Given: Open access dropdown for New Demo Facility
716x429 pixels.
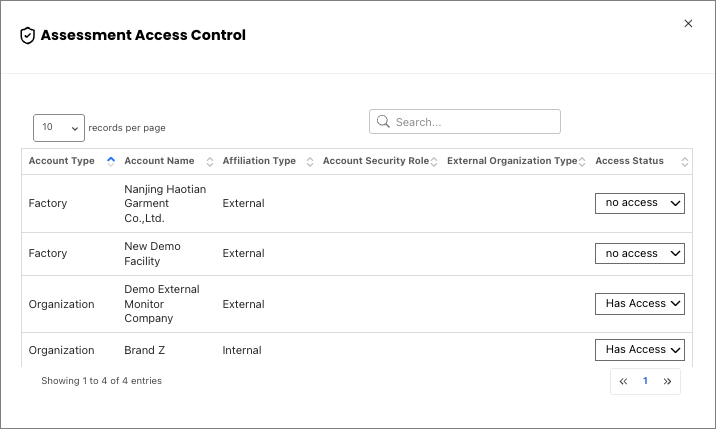Looking at the screenshot, I should 640,254.
